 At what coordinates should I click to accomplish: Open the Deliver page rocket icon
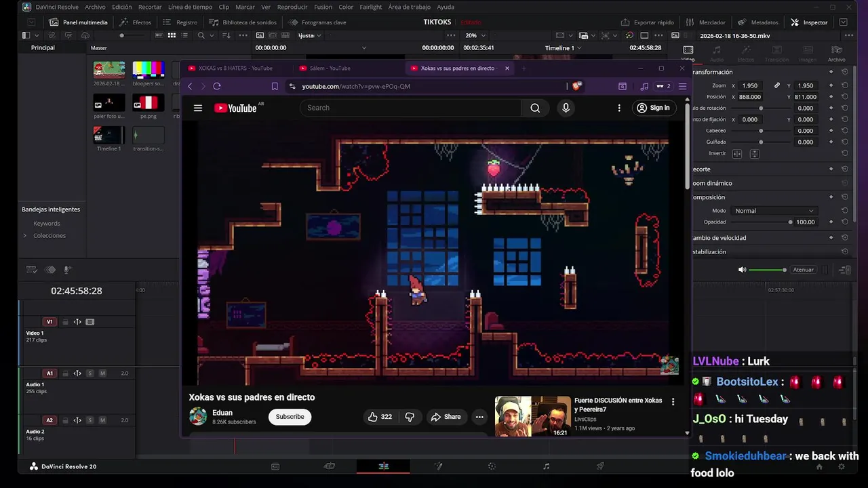tap(600, 466)
